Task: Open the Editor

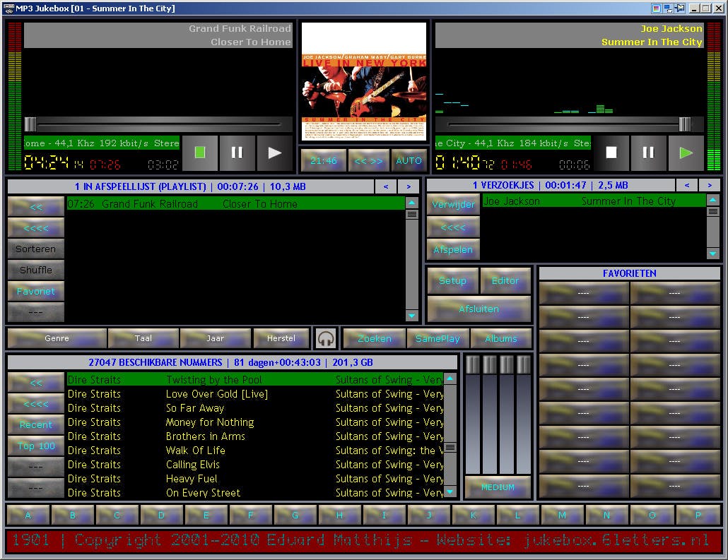Action: pyautogui.click(x=505, y=280)
